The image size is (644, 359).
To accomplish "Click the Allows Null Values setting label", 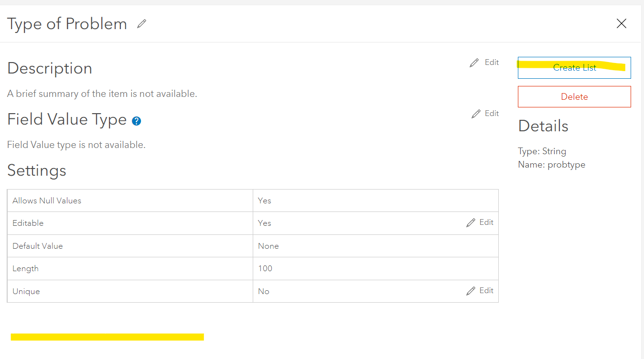I will 47,201.
